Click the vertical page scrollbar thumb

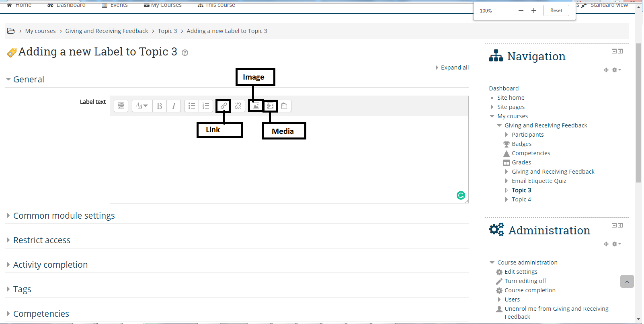pyautogui.click(x=638, y=113)
